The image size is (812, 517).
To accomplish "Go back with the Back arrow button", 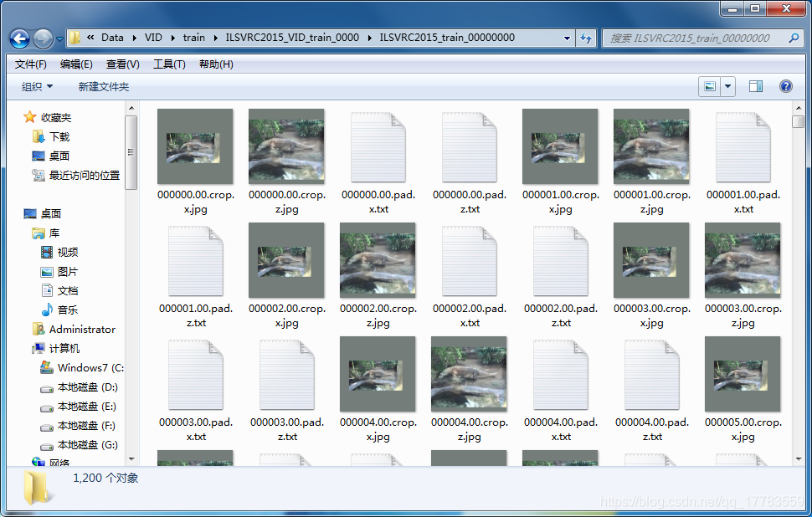I will pyautogui.click(x=20, y=38).
